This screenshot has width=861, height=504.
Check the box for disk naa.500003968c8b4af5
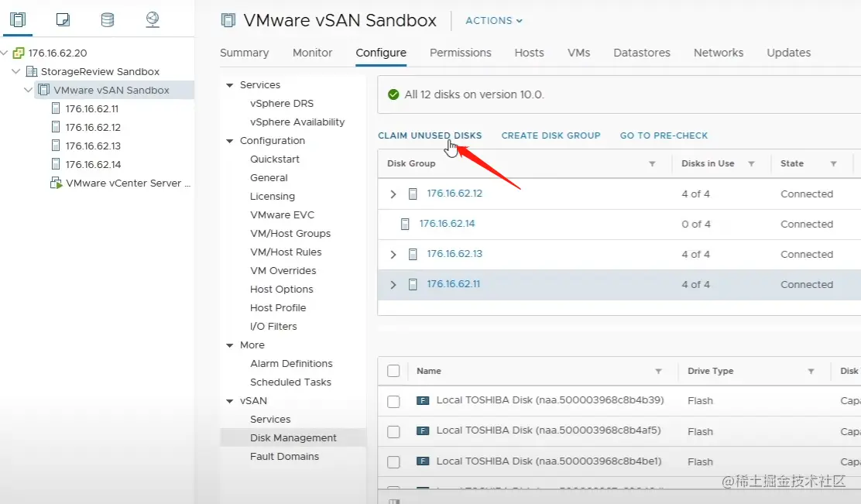click(393, 431)
